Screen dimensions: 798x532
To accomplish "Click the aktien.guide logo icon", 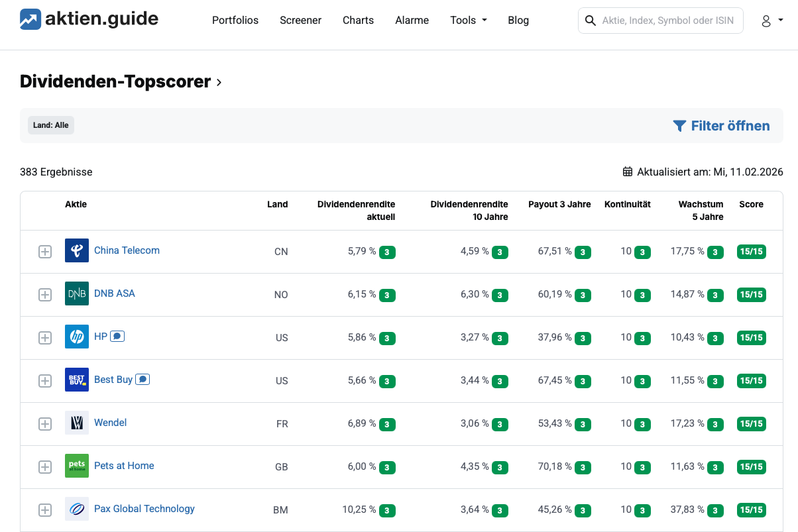I will [30, 20].
